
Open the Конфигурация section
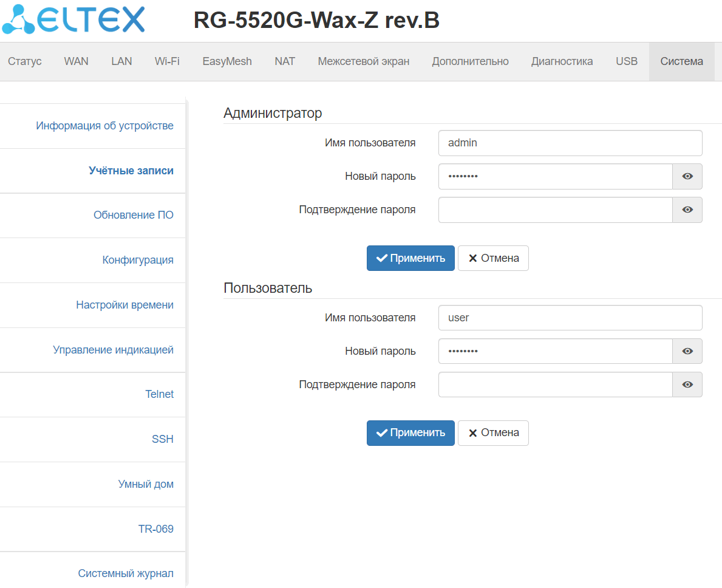138,260
